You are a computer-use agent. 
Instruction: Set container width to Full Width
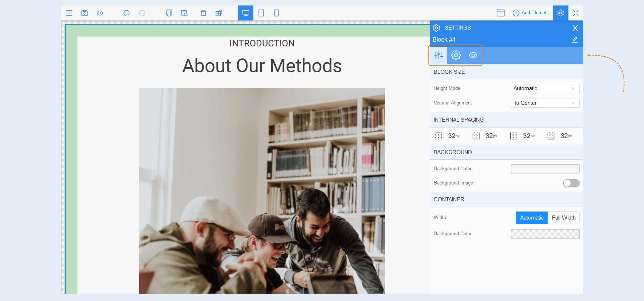(x=564, y=218)
